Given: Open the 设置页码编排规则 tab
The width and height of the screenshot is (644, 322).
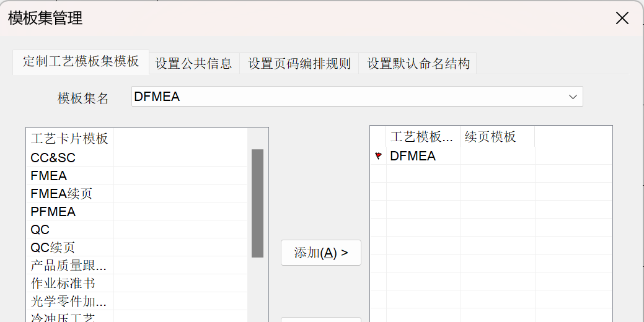Looking at the screenshot, I should click(299, 64).
